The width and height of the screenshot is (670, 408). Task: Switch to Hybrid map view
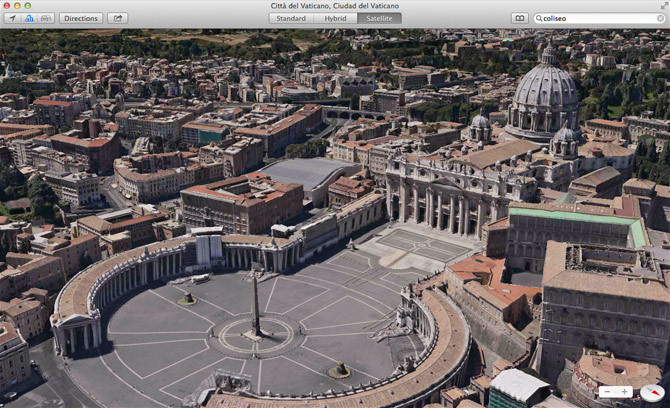[334, 18]
